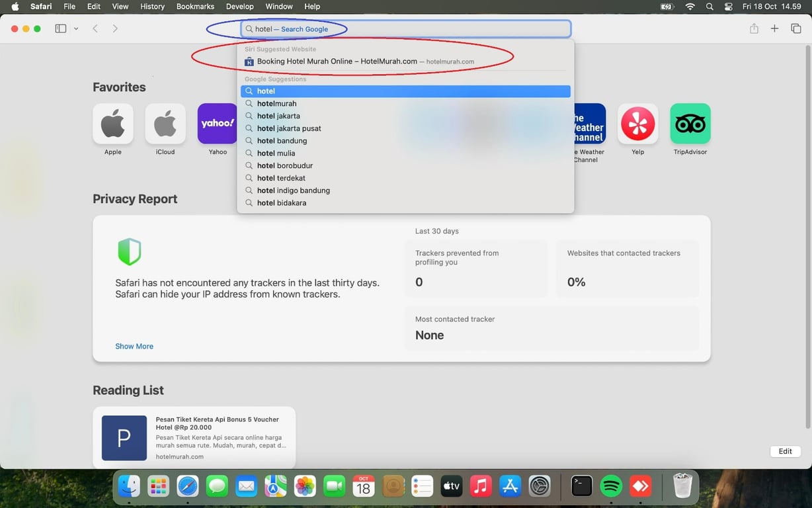Open Messages from the Dock
The width and height of the screenshot is (812, 508).
click(217, 486)
